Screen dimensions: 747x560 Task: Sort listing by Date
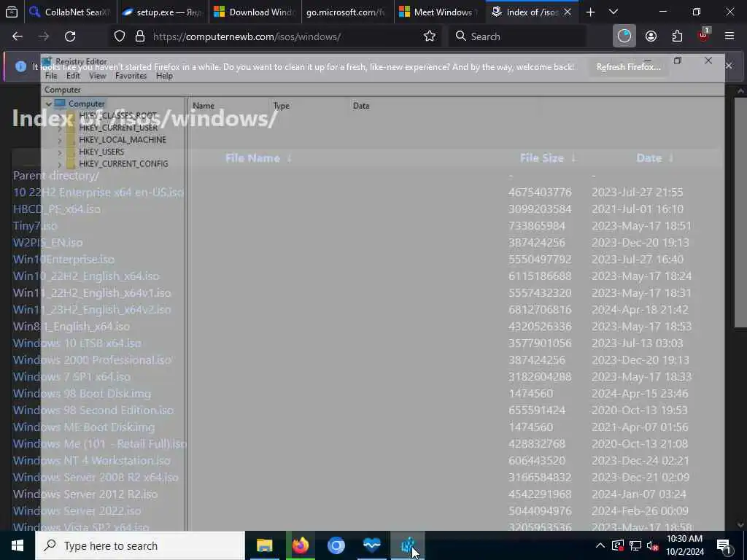point(649,158)
